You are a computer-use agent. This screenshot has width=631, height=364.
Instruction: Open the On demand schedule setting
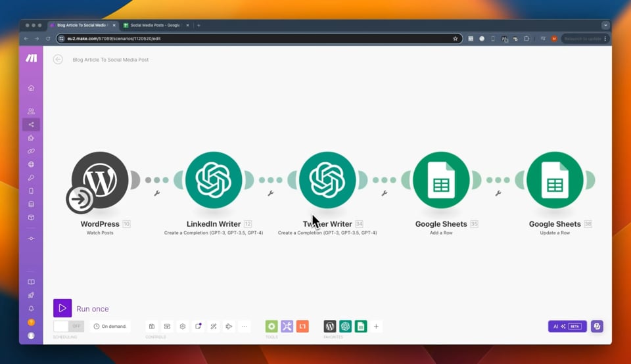point(110,326)
